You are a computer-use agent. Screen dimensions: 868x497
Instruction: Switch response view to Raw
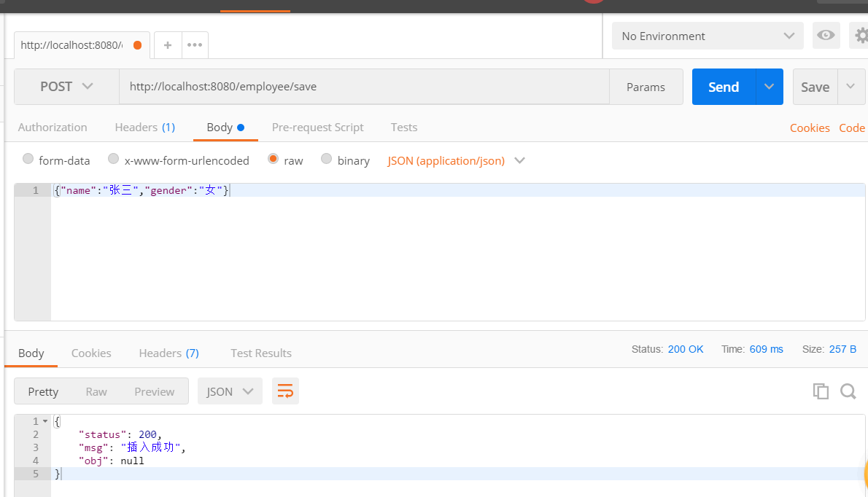point(96,391)
